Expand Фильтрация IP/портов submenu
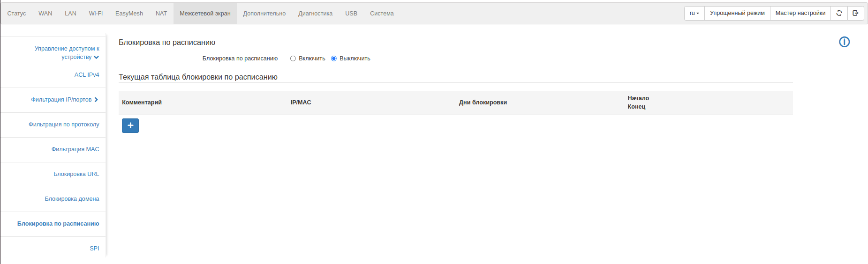The height and width of the screenshot is (264, 868). pos(64,100)
